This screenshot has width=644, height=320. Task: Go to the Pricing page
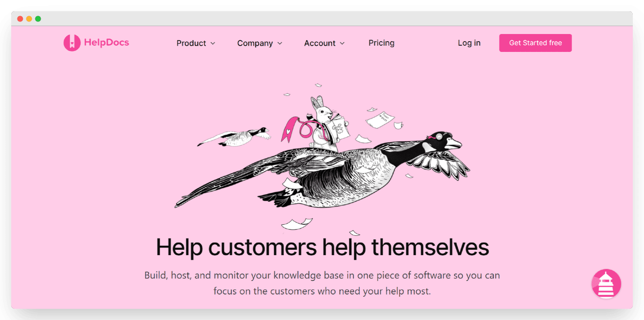click(381, 43)
